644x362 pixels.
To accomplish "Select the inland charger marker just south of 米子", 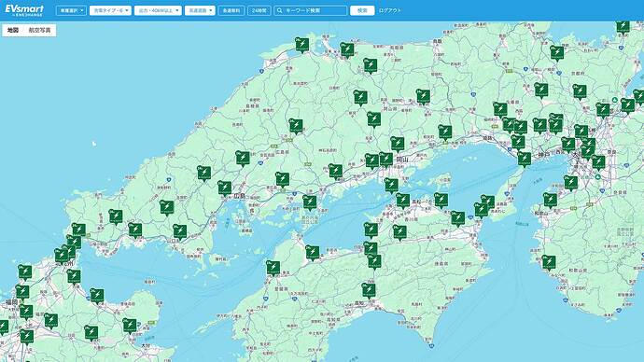I will 370,65.
